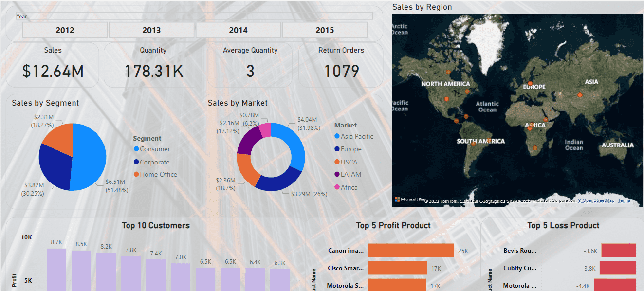Screen dimensions: 644x291
Task: Select Asia Pacific market legend dot
Action: (x=337, y=137)
